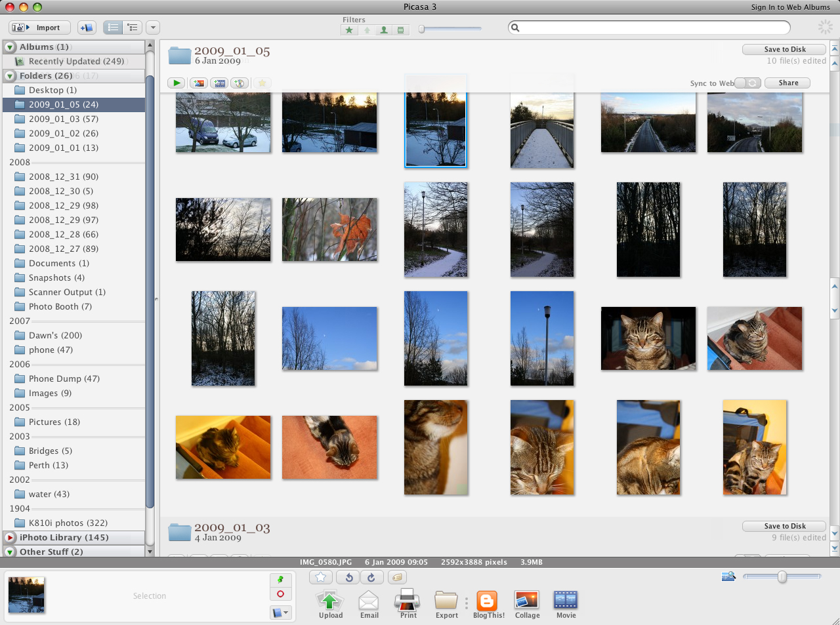Image resolution: width=840 pixels, height=625 pixels.
Task: Click Sign In to Web Albums
Action: click(792, 7)
